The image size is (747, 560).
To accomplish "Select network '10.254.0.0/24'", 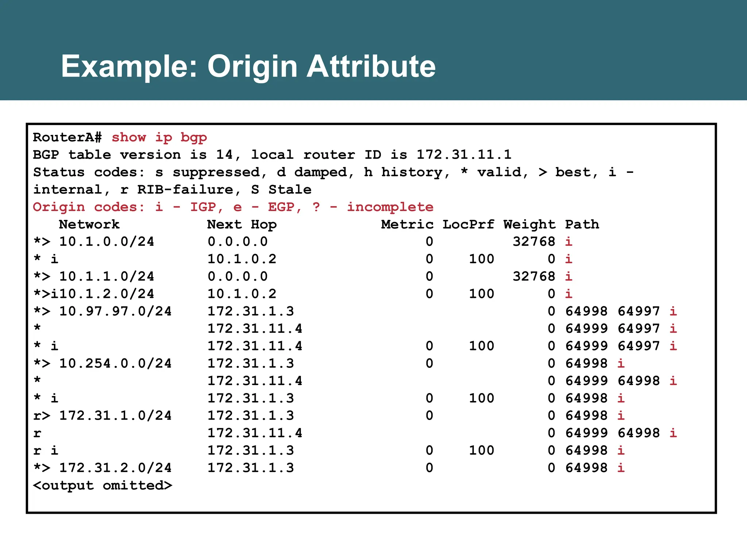I will pos(116,364).
